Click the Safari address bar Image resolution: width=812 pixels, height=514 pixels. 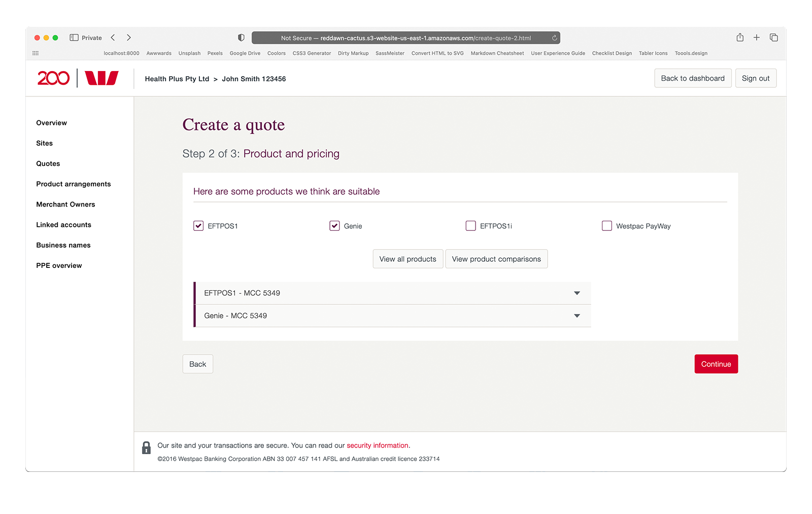406,38
